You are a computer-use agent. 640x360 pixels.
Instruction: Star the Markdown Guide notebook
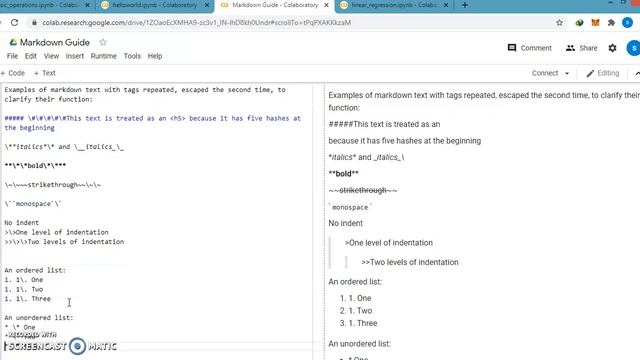(x=103, y=42)
